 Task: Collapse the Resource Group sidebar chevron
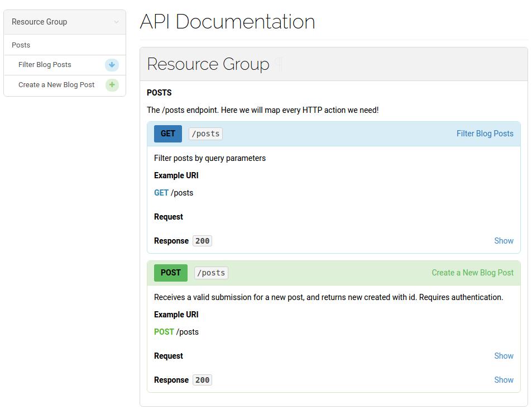116,22
